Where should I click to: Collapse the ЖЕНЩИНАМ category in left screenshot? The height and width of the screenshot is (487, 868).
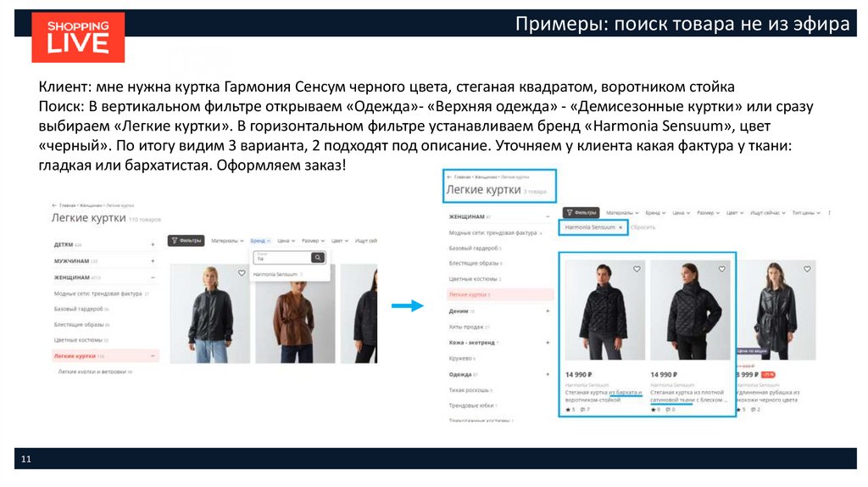pos(153,277)
